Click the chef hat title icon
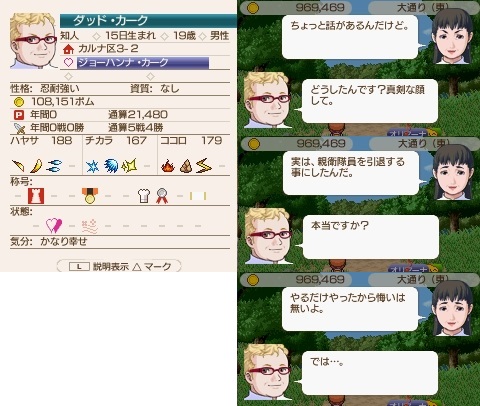This screenshot has height=406, width=480. (144, 196)
